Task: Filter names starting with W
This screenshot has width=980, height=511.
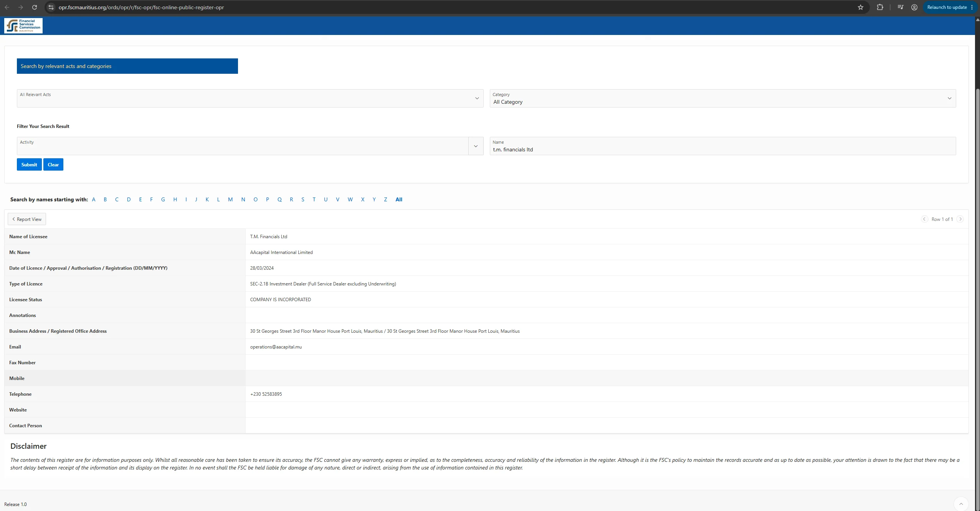Action: (x=350, y=199)
